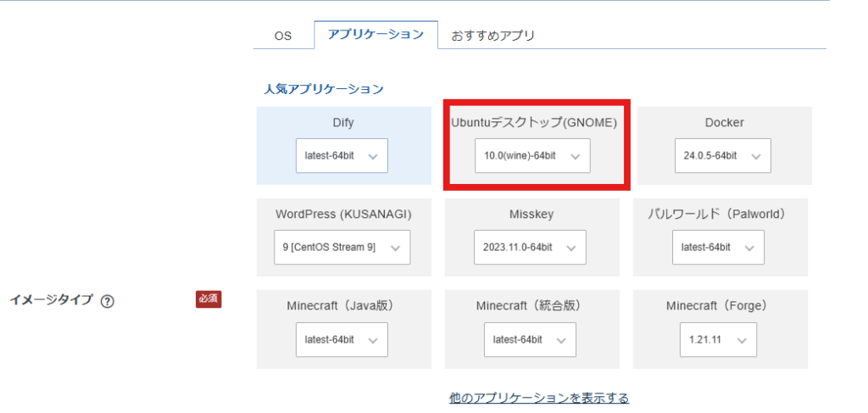Expand the WordPress KUSANAGI version dropdown
The width and height of the screenshot is (868, 413).
click(342, 248)
